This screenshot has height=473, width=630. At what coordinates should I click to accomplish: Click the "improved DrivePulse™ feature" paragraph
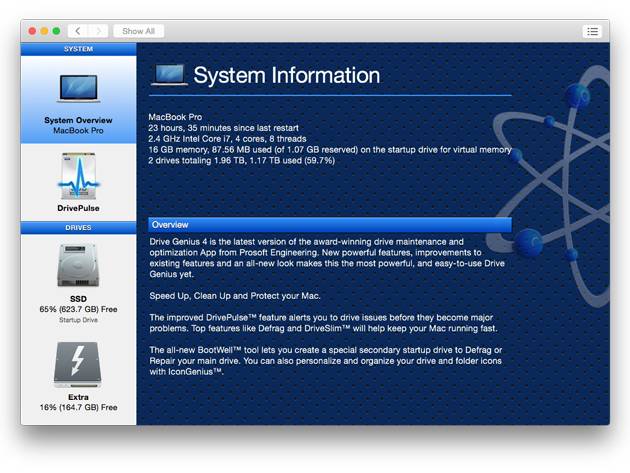(323, 323)
